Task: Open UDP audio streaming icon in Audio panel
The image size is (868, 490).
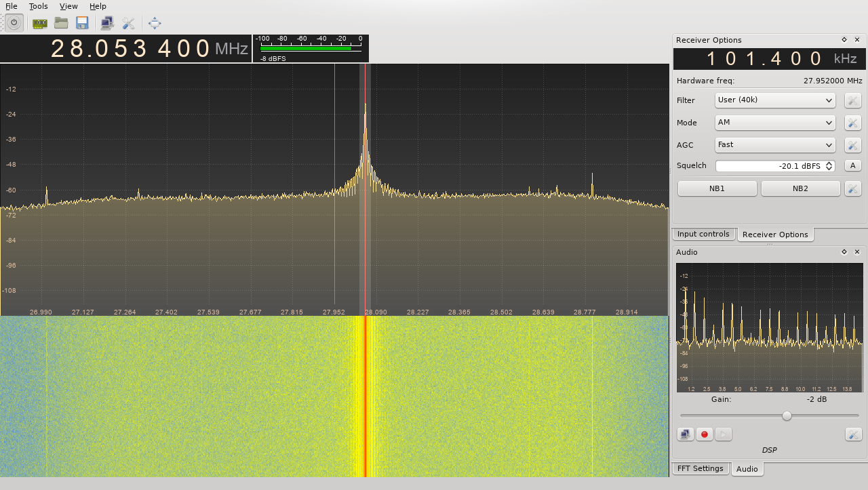Action: 685,434
